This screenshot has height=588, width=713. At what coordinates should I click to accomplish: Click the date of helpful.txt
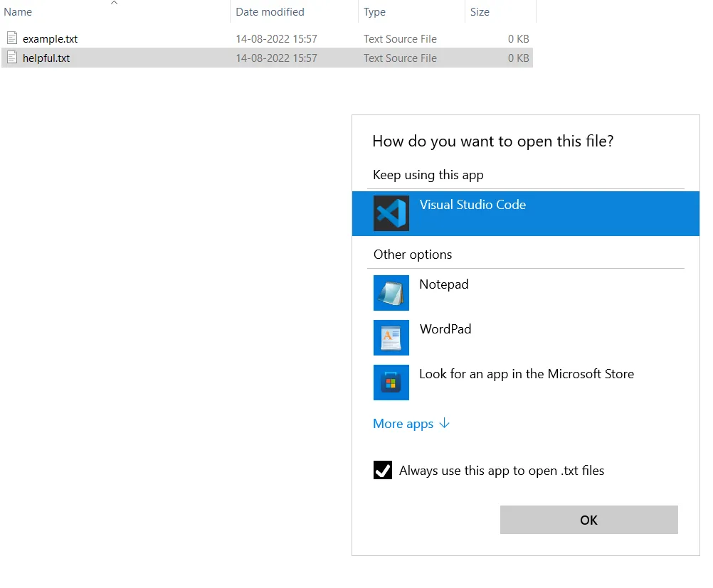277,58
